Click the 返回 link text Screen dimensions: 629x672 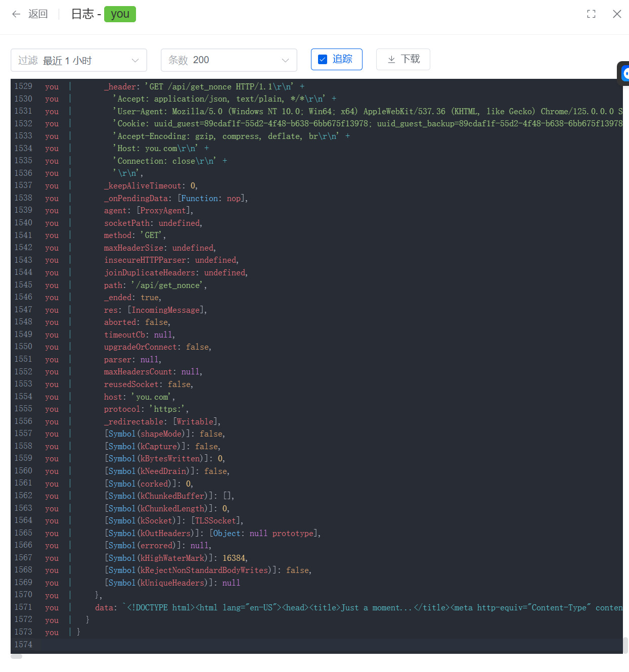click(x=38, y=14)
